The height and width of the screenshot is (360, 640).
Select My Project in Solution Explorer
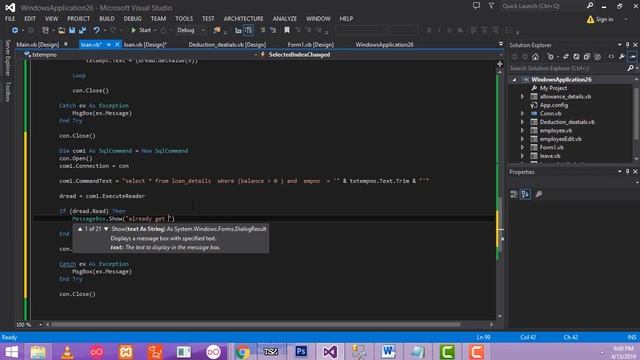point(553,88)
